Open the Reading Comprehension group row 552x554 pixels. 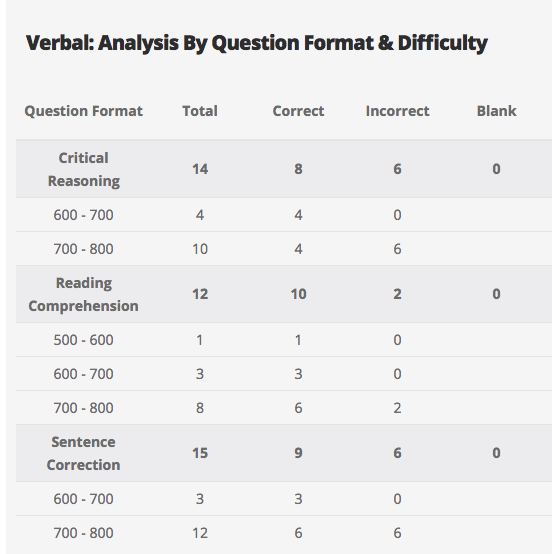(284, 294)
